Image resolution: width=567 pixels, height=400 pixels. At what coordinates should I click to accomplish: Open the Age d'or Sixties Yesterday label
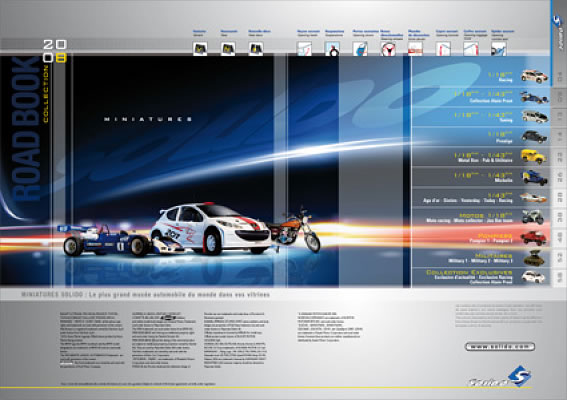(468, 198)
